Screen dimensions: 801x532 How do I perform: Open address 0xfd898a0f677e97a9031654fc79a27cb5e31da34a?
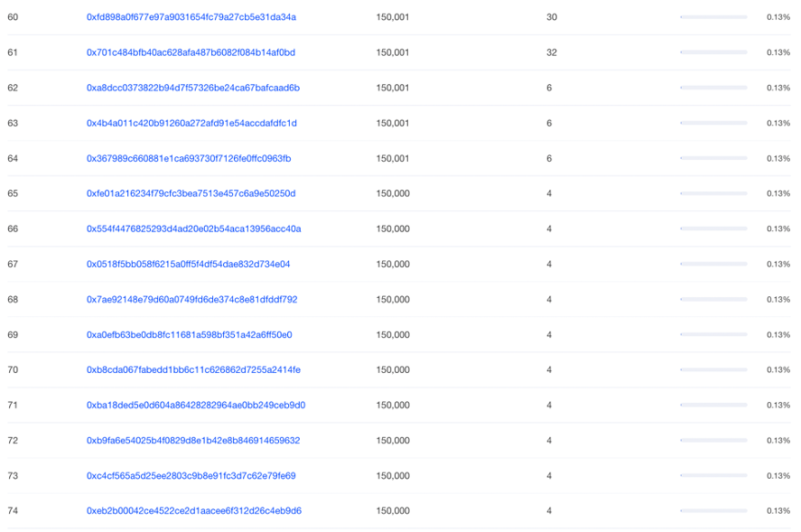191,17
